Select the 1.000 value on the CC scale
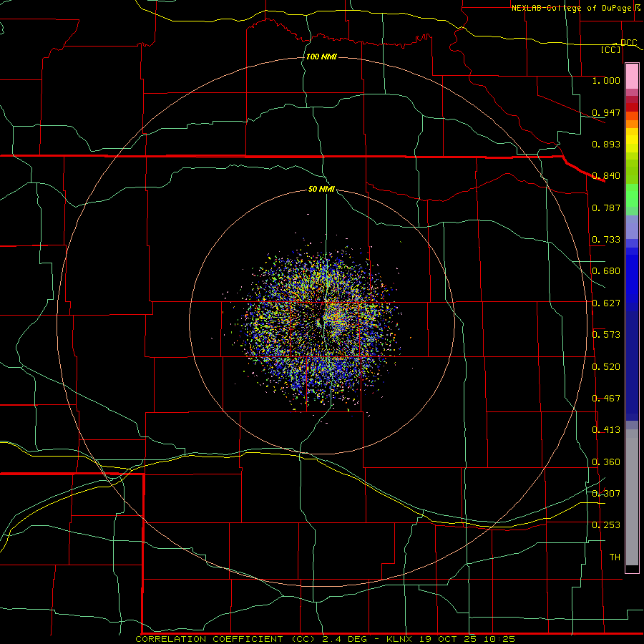Image resolution: width=644 pixels, height=644 pixels. pos(606,80)
